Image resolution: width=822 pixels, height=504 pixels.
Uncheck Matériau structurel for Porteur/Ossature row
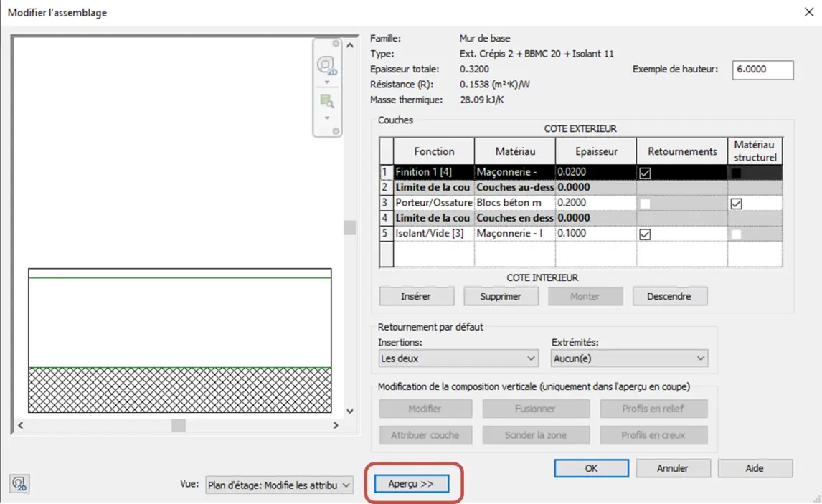pyautogui.click(x=736, y=204)
